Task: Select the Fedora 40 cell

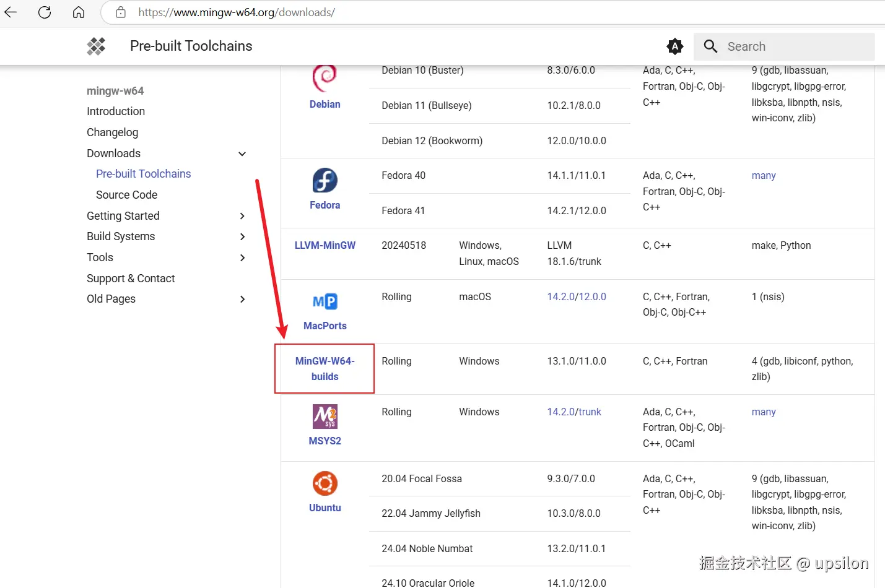Action: [404, 176]
